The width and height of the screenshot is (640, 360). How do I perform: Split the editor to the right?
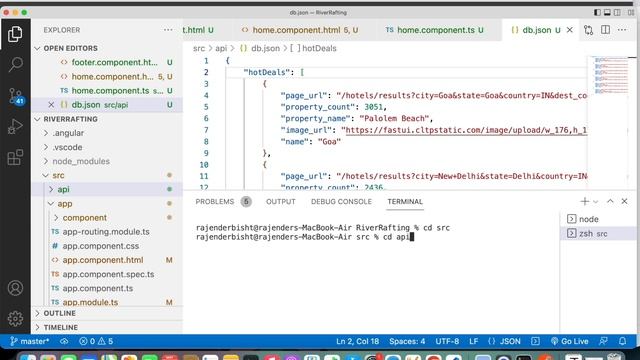click(605, 30)
